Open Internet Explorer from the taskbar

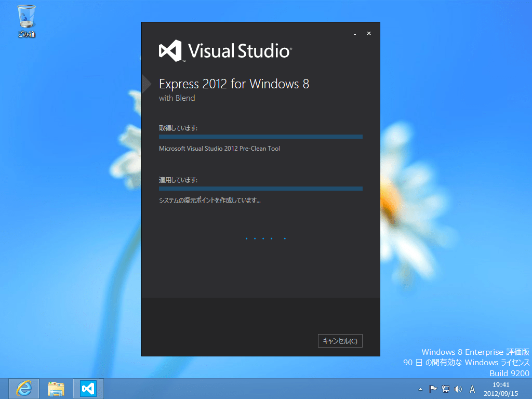coord(24,389)
